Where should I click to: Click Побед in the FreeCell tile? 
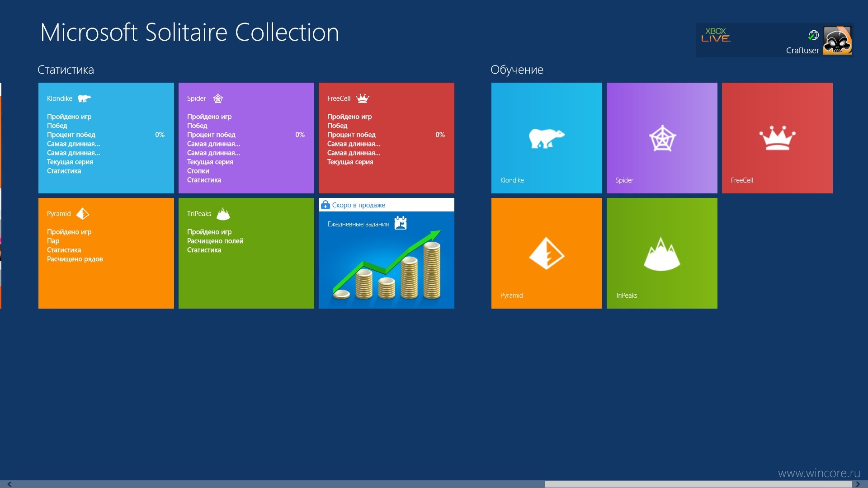tap(337, 126)
